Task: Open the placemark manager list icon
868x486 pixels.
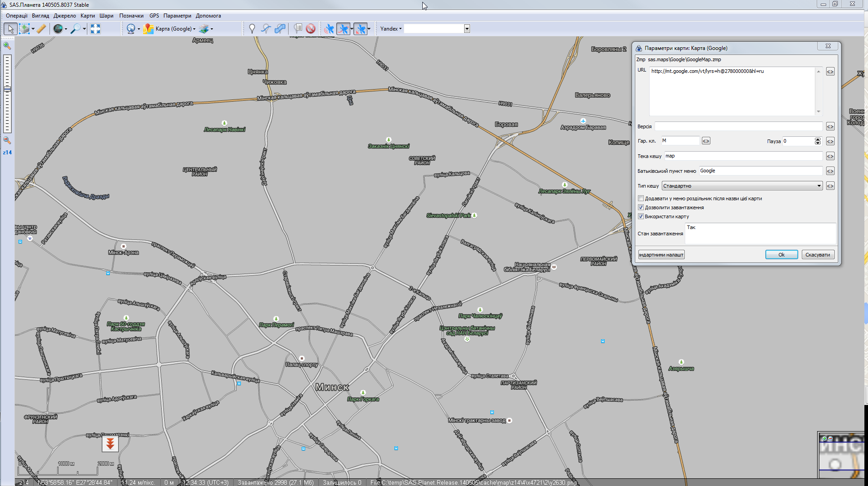Action: click(x=298, y=29)
